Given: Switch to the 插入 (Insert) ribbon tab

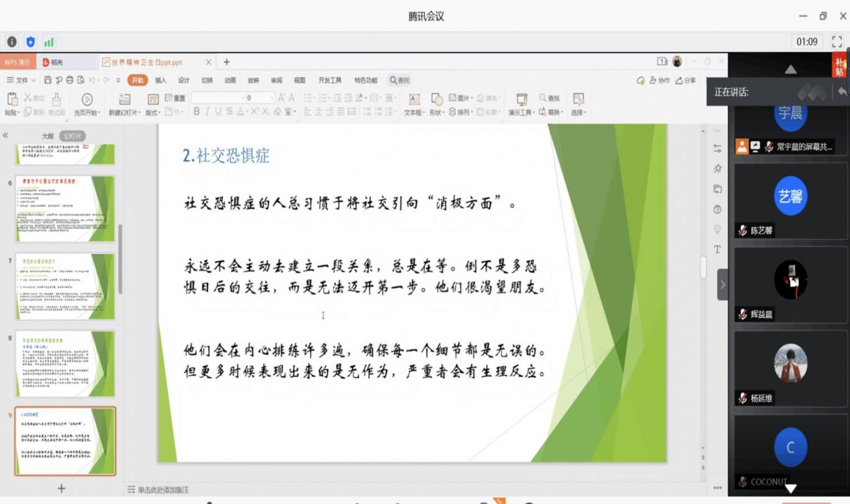Looking at the screenshot, I should coord(161,81).
